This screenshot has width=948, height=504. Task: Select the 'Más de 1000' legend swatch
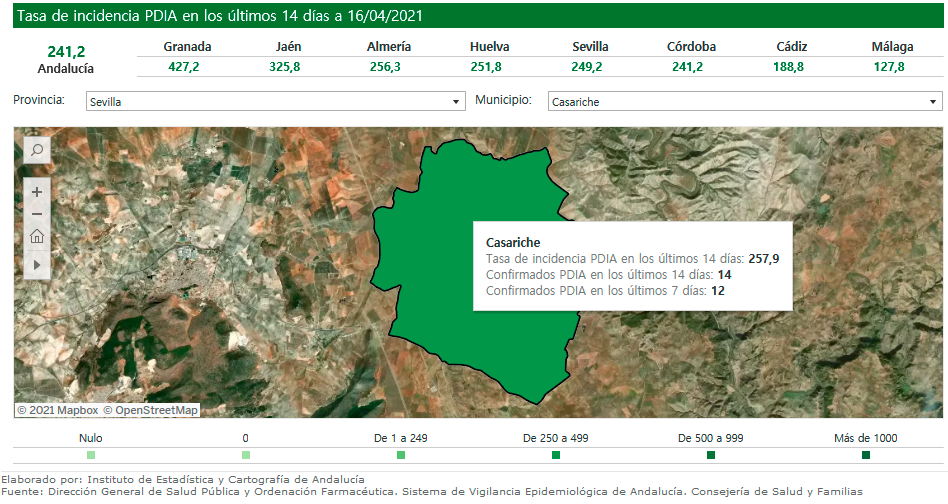tap(866, 456)
